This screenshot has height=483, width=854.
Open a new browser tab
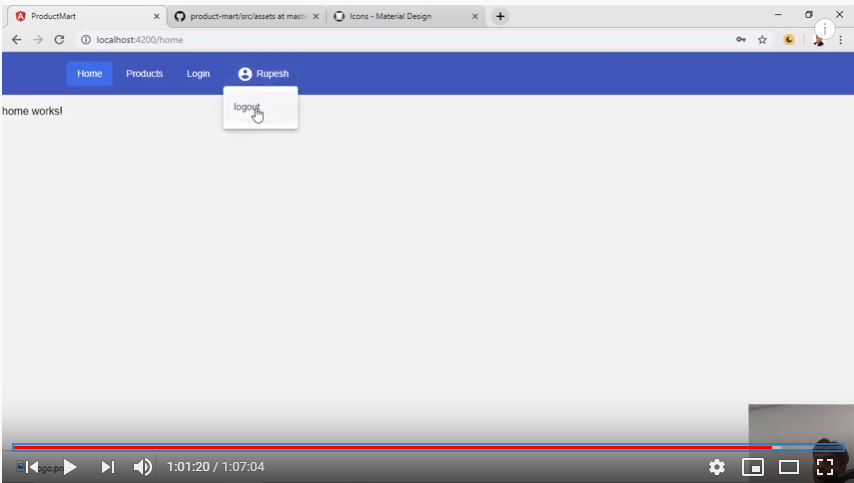(500, 16)
